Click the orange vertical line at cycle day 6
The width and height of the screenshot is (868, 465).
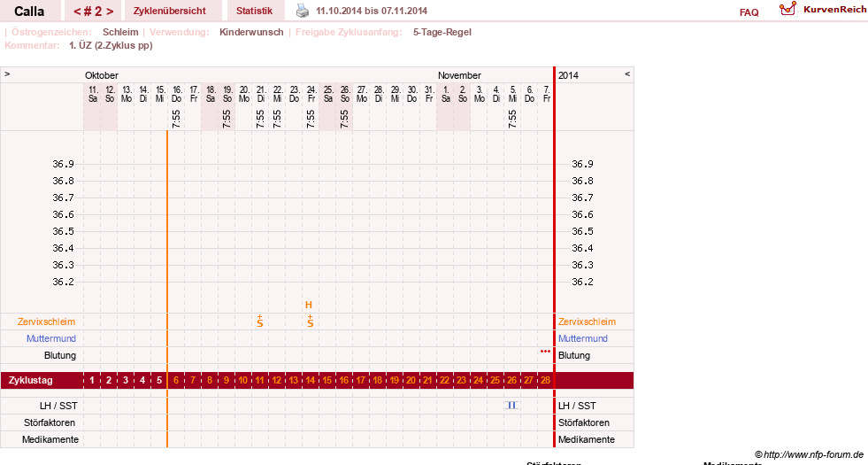pyautogui.click(x=167, y=288)
